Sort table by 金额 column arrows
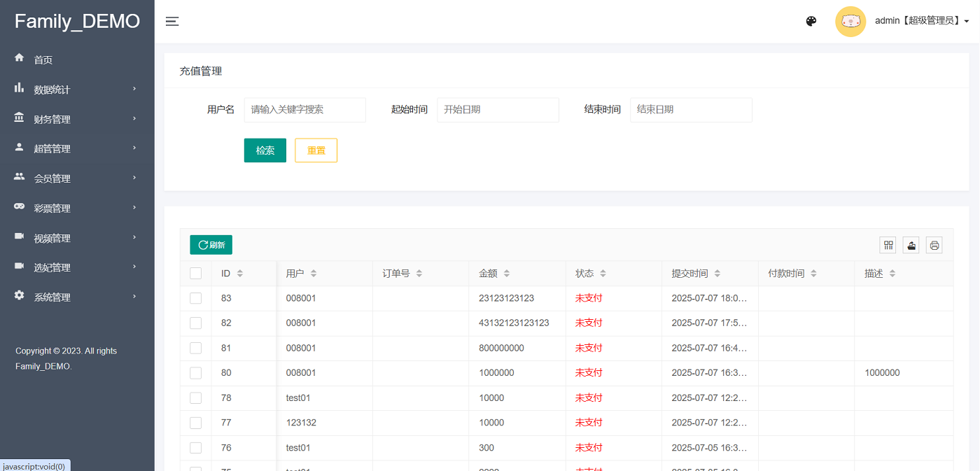980x471 pixels. 507,274
